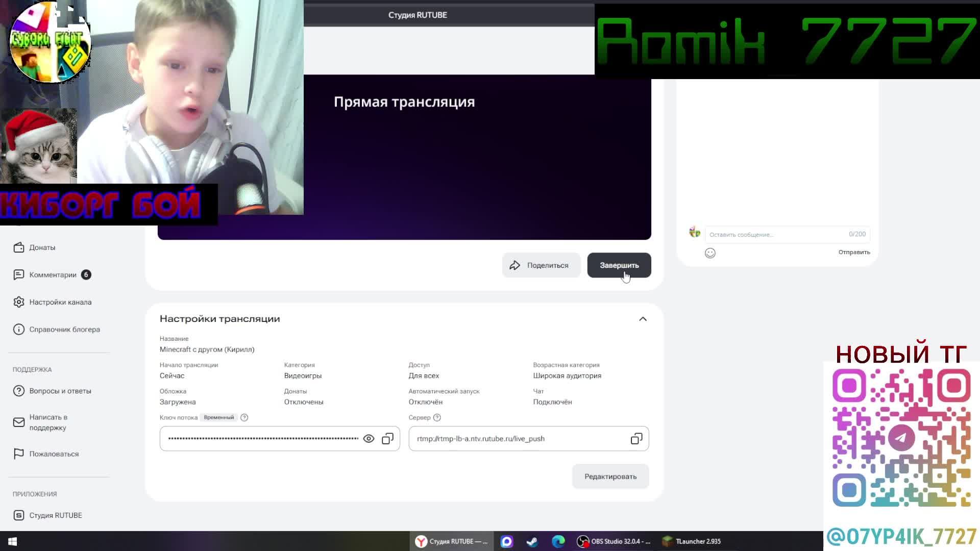Image resolution: width=980 pixels, height=551 pixels.
Task: Open Настройки канала settings
Action: (60, 302)
